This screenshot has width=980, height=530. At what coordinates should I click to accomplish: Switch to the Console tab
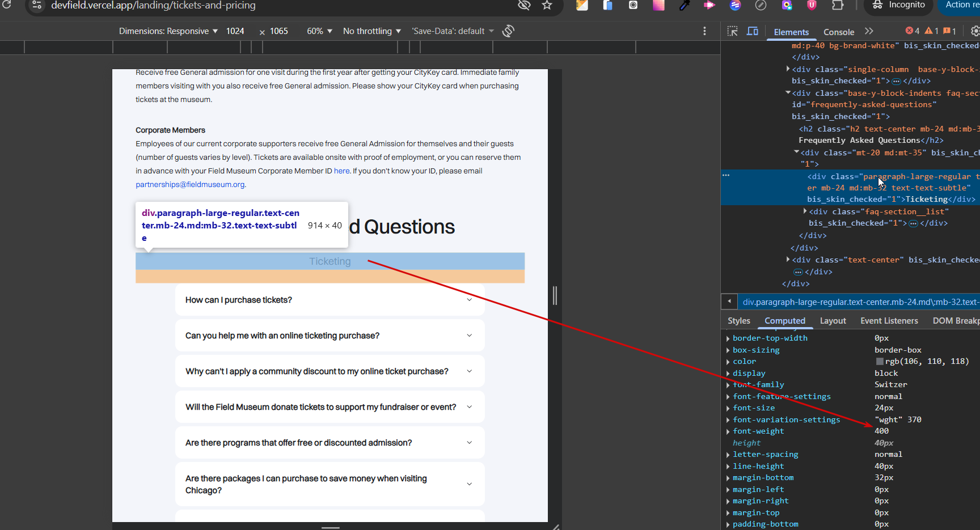(839, 32)
